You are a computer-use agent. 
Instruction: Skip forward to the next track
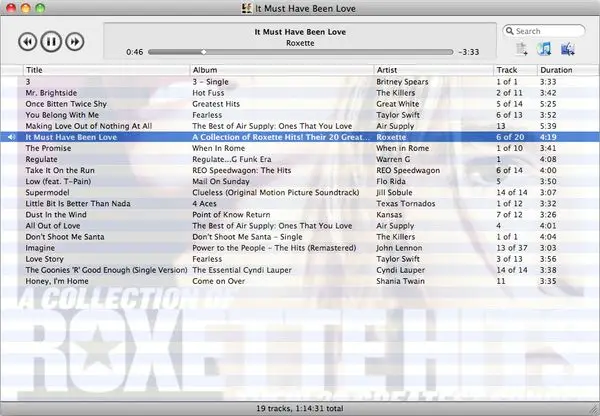click(x=75, y=41)
